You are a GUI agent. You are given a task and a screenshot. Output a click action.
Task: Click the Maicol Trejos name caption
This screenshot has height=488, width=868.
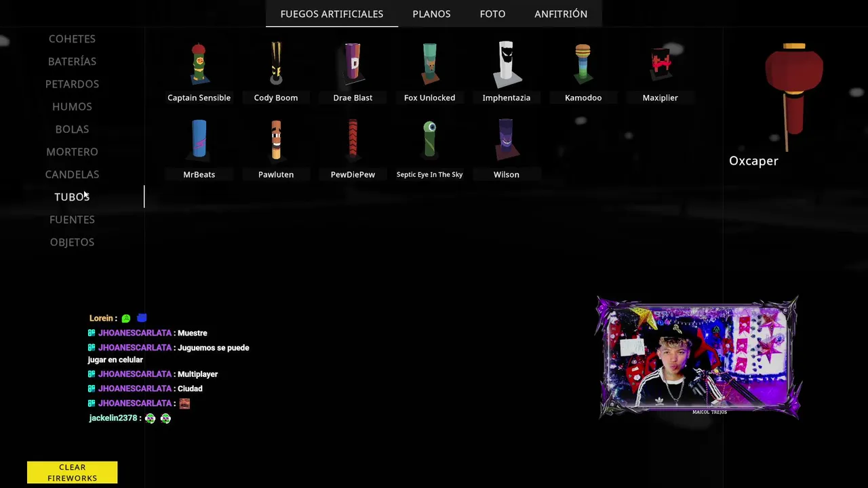709,412
